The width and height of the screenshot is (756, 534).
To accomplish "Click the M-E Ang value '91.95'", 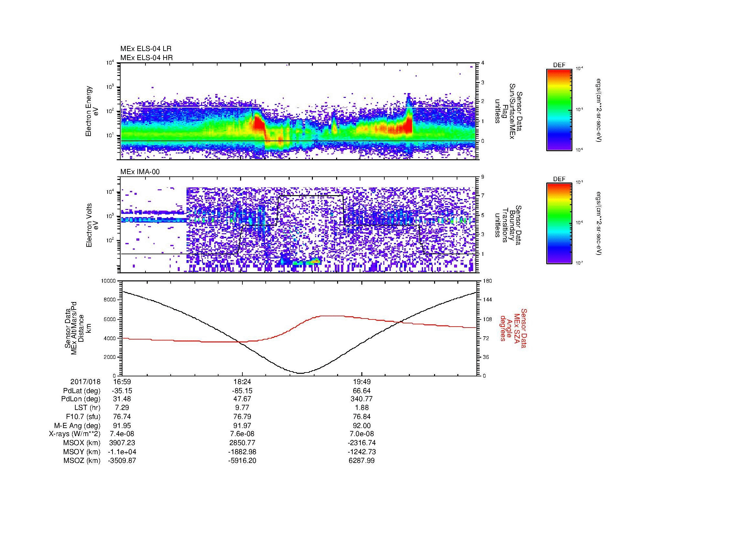I will tap(122, 425).
